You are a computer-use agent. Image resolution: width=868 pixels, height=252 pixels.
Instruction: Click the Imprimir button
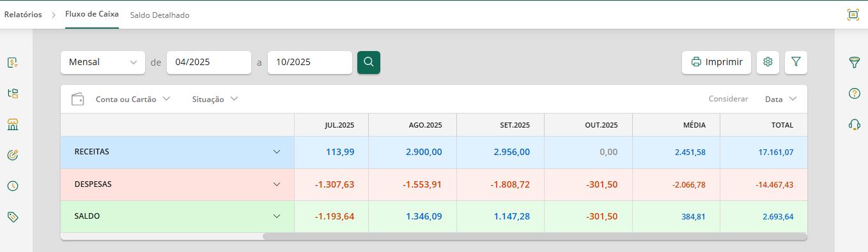click(717, 62)
